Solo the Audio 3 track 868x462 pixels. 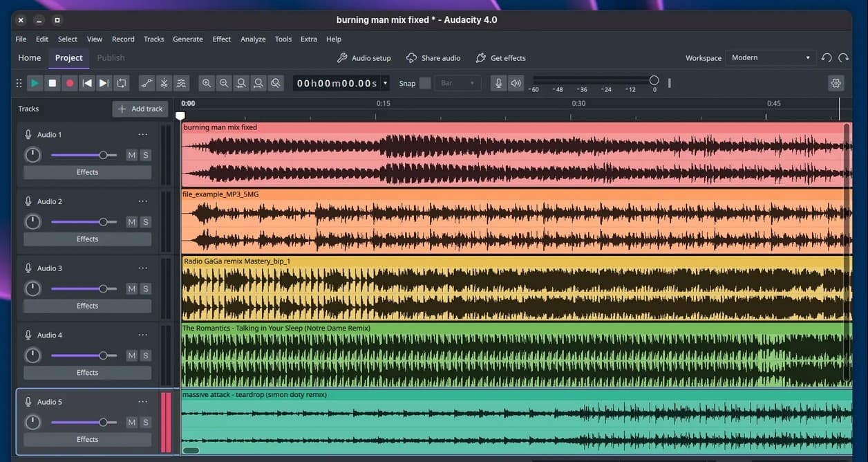tap(145, 288)
